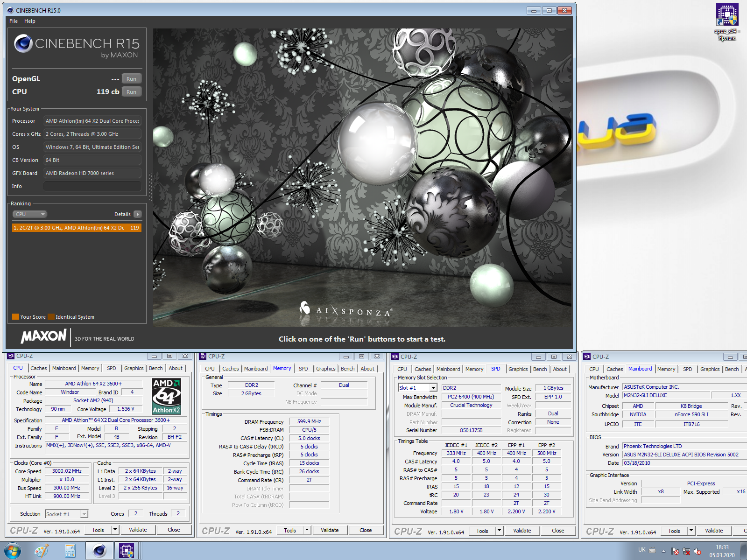Click the Serial Number 8501375B value
747x560 pixels.
pos(471,430)
